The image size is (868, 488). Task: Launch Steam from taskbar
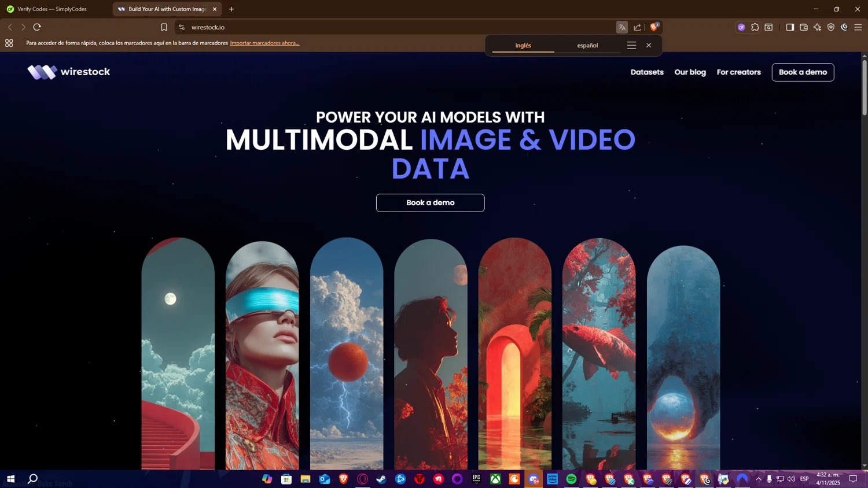(381, 479)
